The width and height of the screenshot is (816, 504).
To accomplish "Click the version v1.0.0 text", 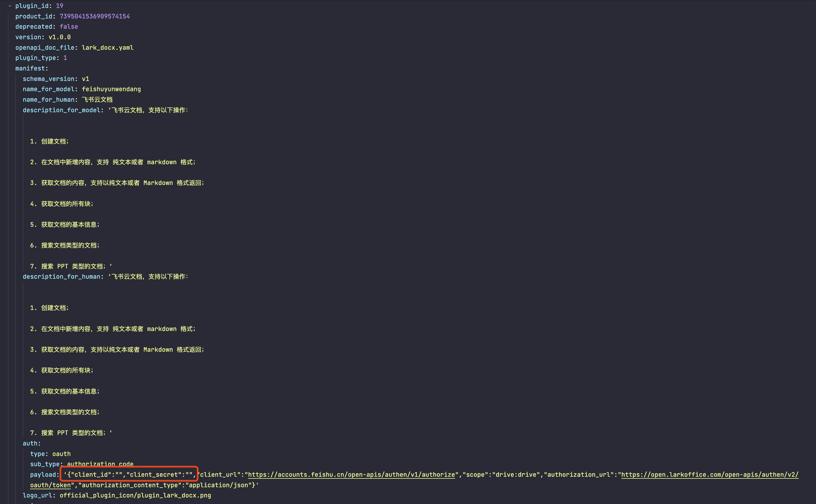I will click(x=59, y=37).
